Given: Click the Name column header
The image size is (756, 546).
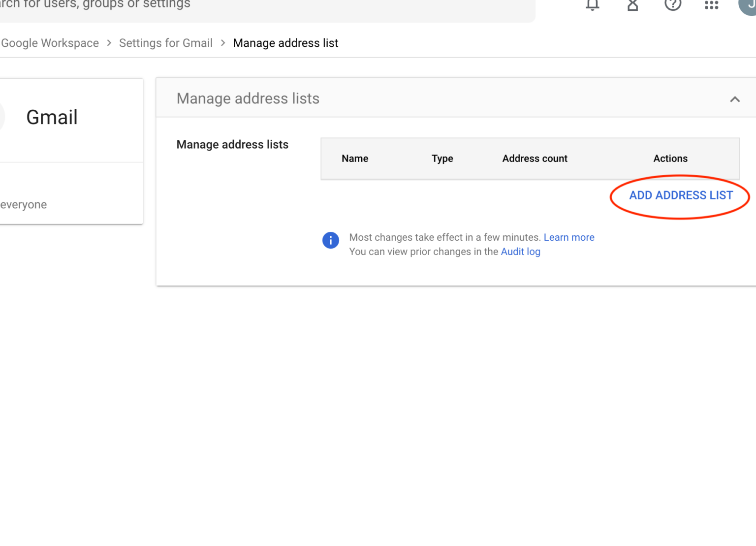Looking at the screenshot, I should (x=355, y=159).
